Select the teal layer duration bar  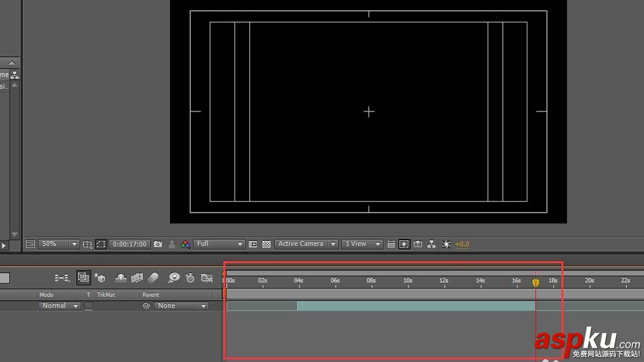(x=415, y=306)
